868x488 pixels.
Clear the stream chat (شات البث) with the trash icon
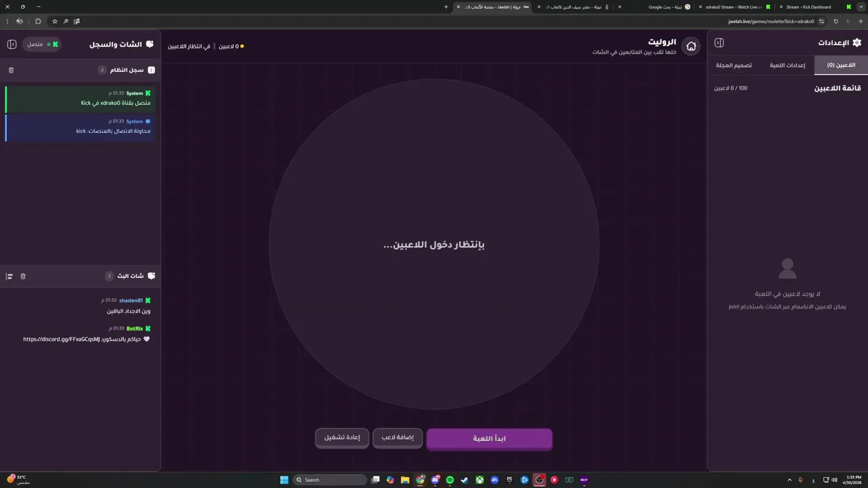point(23,276)
